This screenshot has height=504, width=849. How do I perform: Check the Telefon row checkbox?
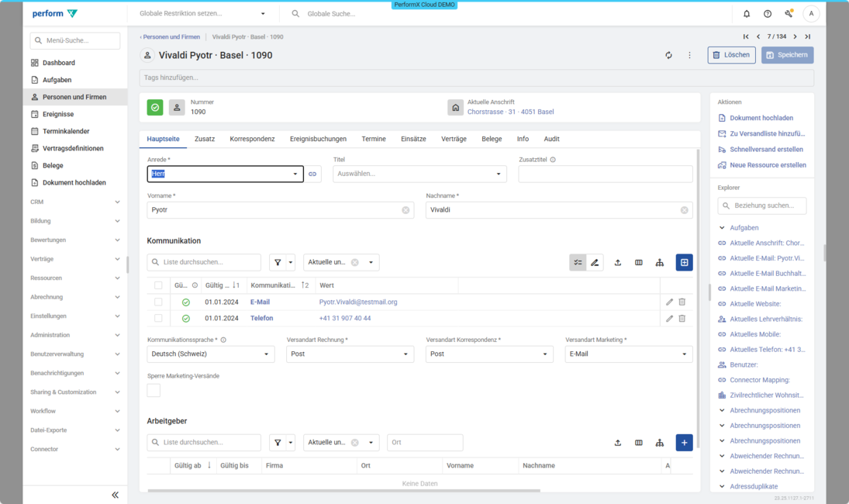pyautogui.click(x=158, y=318)
